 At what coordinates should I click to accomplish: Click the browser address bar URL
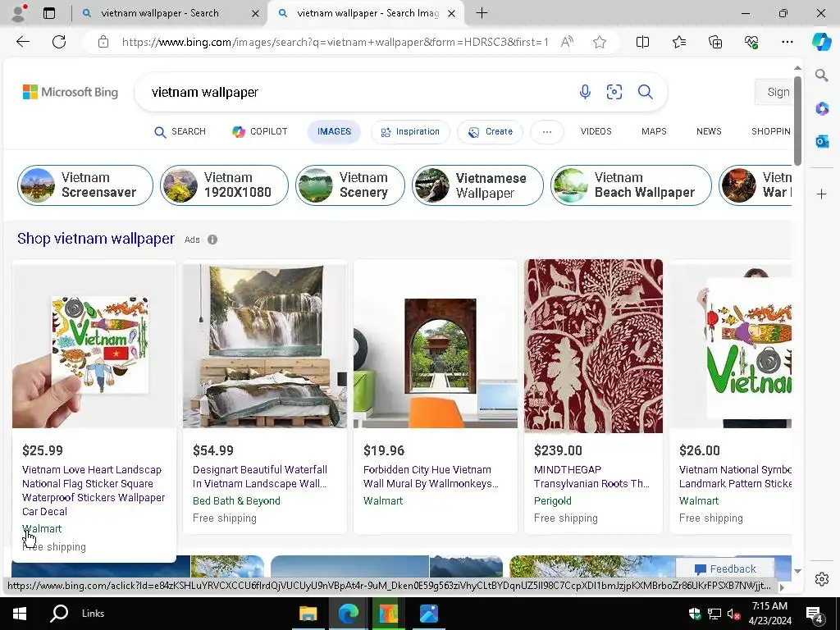(x=335, y=42)
